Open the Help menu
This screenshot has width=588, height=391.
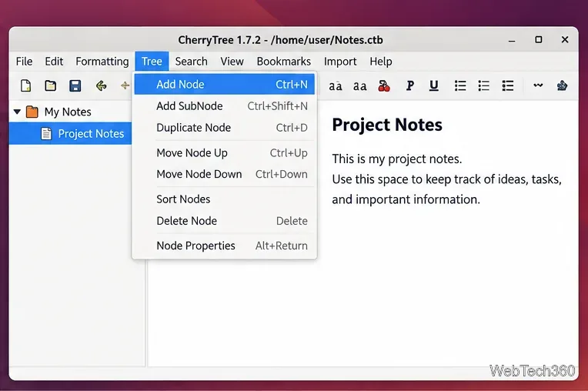point(381,62)
